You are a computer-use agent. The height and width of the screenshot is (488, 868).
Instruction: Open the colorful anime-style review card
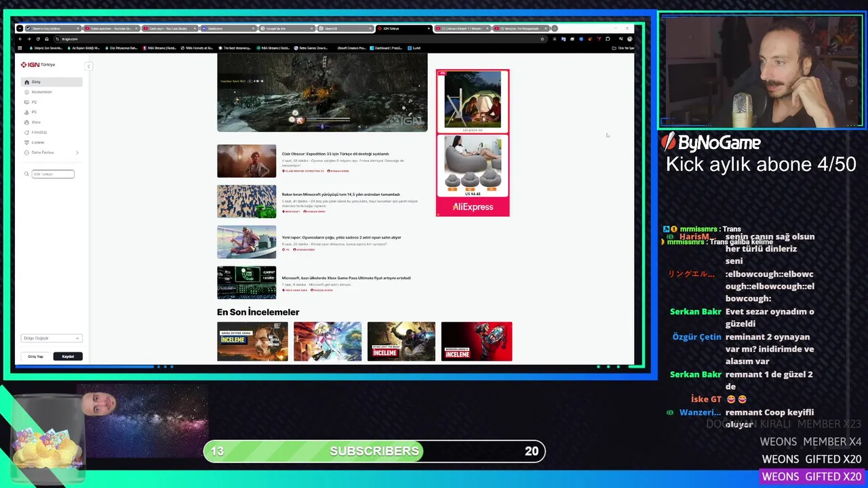(328, 342)
